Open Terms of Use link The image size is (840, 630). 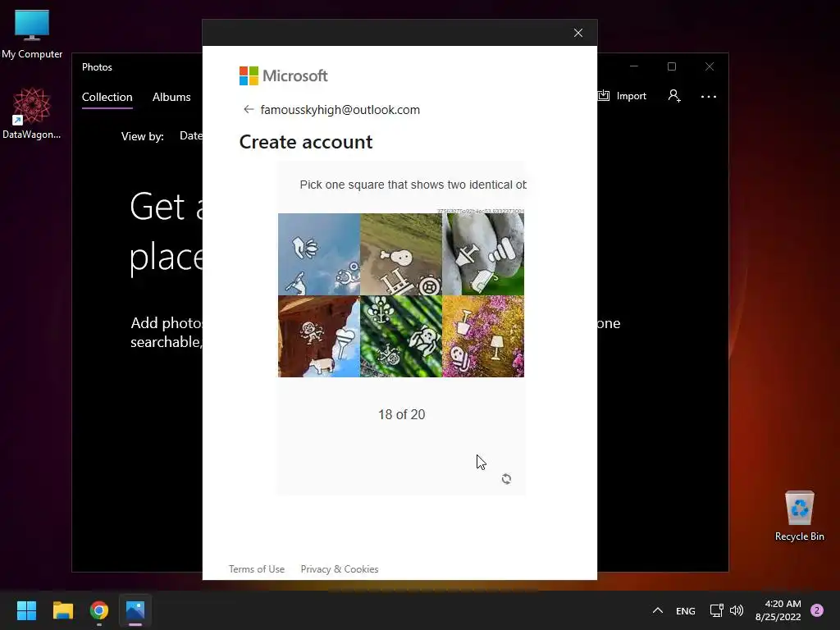[x=257, y=569]
